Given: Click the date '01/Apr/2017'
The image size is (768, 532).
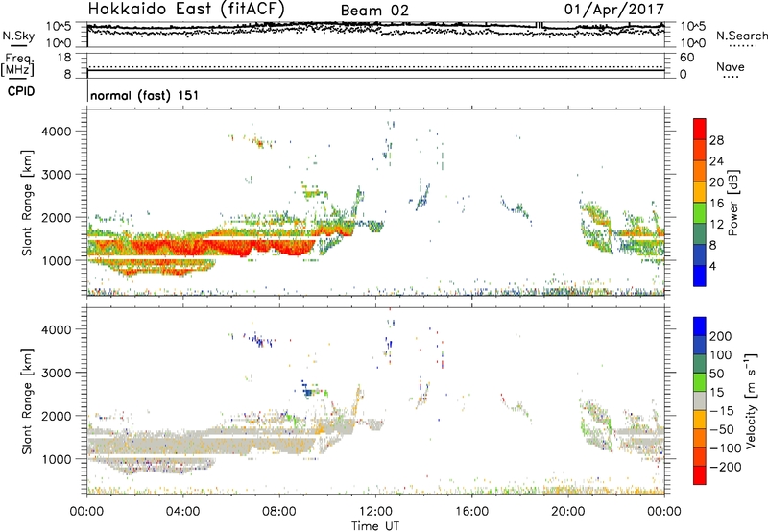Looking at the screenshot, I should 614,10.
